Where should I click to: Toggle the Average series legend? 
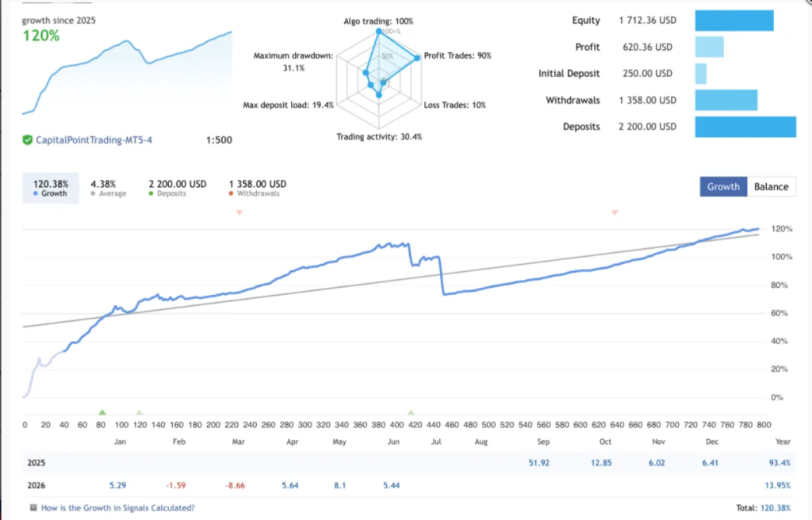pyautogui.click(x=108, y=188)
